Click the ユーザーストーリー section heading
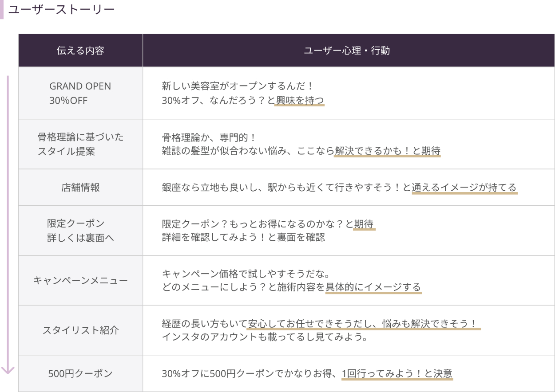Image resolution: width=555 pixels, height=392 pixels. pyautogui.click(x=61, y=10)
